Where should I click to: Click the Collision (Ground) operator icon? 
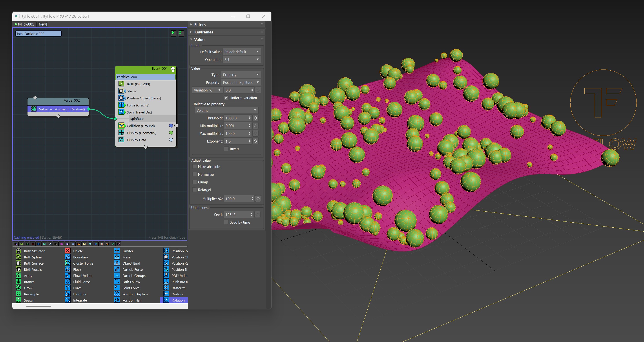click(x=121, y=126)
